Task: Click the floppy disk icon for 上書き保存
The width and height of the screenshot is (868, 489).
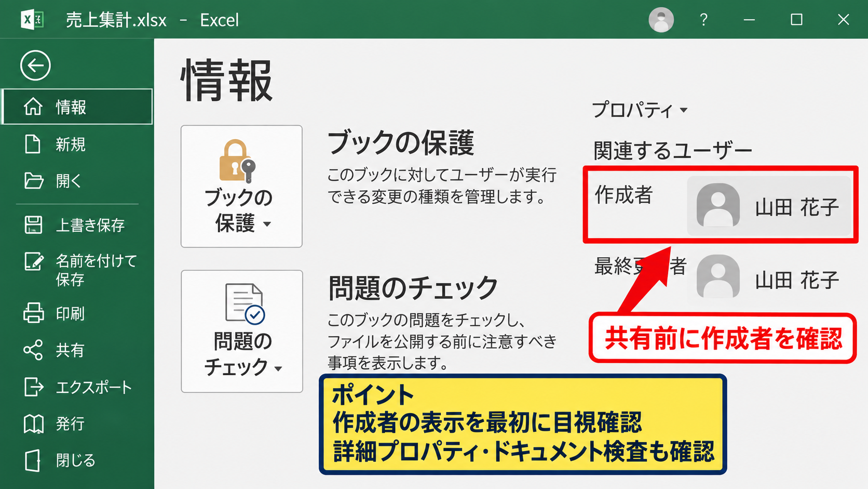Action: click(x=34, y=224)
